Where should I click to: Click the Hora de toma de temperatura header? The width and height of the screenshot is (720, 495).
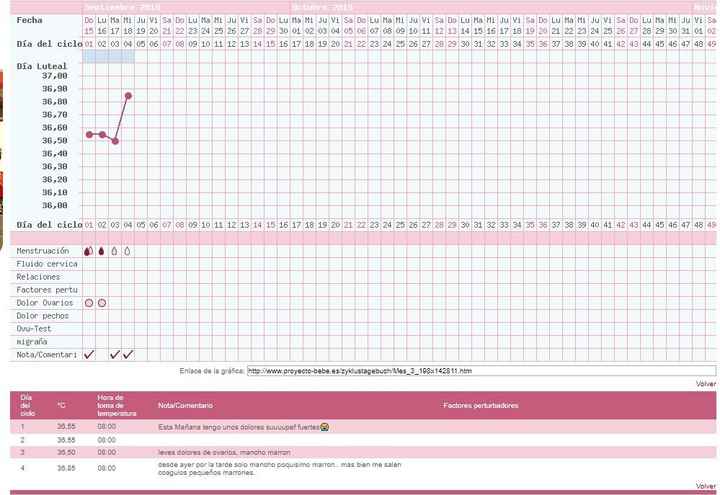pos(117,405)
